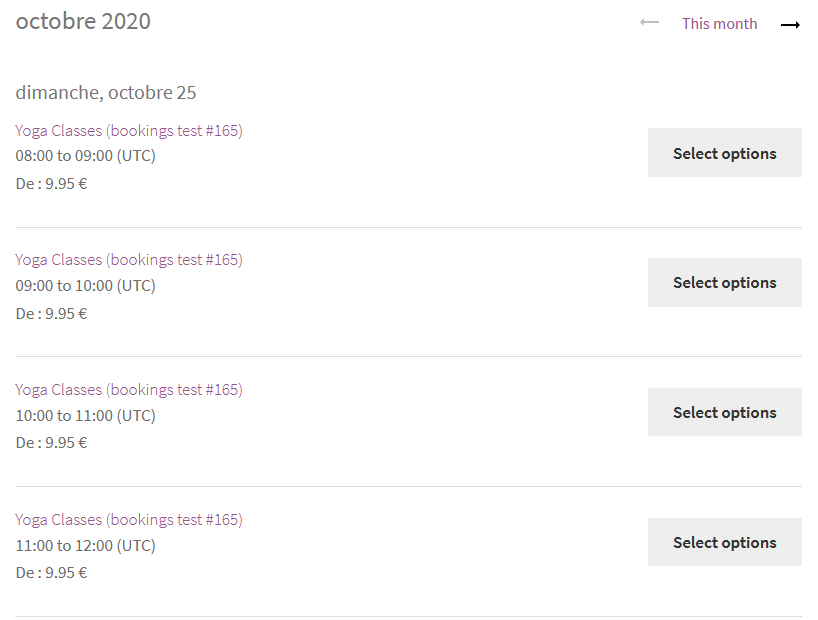Image resolution: width=818 pixels, height=620 pixels.
Task: Go to the previous month arrow
Action: [650, 23]
